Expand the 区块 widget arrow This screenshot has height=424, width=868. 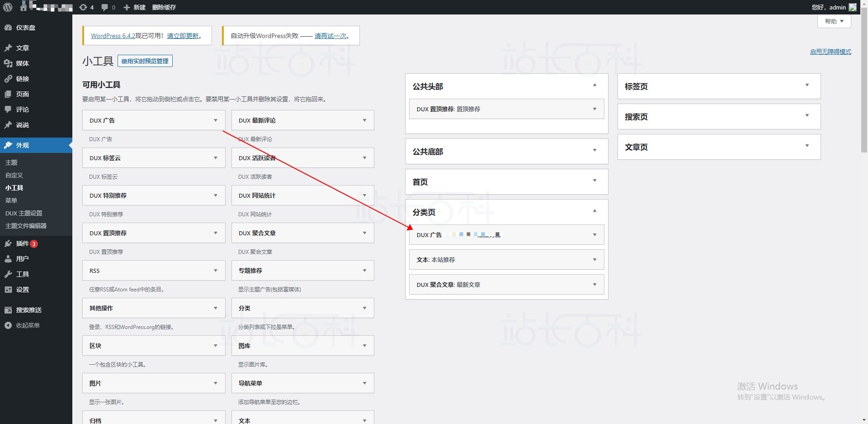[x=216, y=346]
